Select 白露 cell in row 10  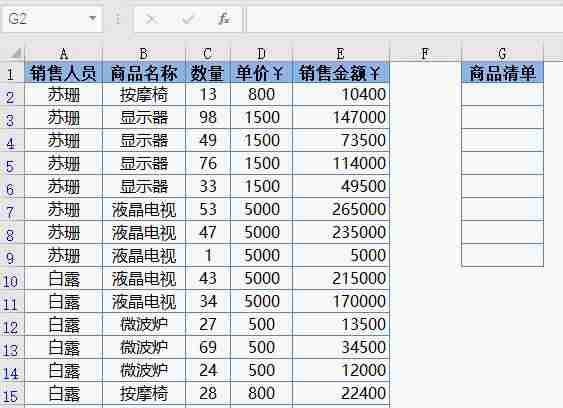point(64,278)
